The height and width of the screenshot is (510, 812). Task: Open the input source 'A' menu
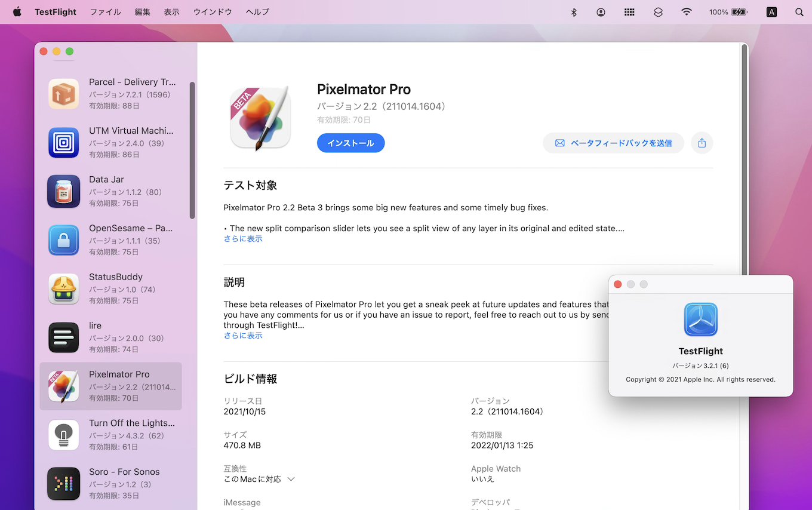pyautogui.click(x=771, y=12)
